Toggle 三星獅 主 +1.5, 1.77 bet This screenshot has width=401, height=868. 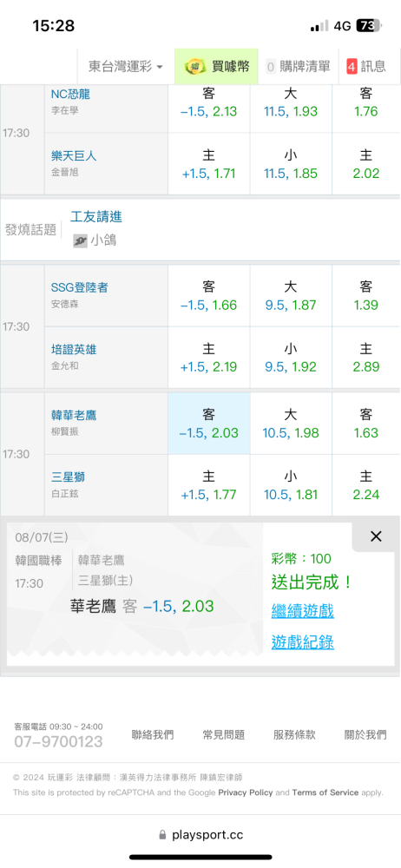[209, 485]
